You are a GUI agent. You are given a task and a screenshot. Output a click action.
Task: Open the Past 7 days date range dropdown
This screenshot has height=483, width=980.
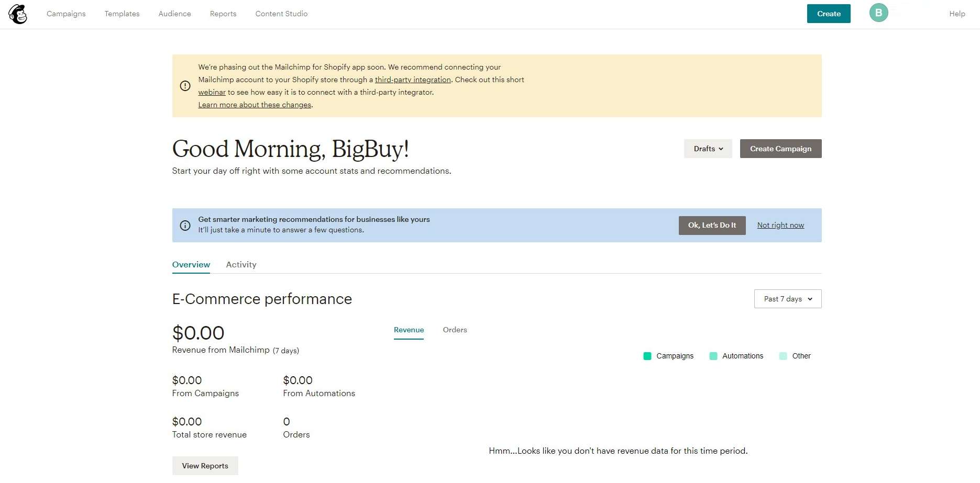(787, 299)
